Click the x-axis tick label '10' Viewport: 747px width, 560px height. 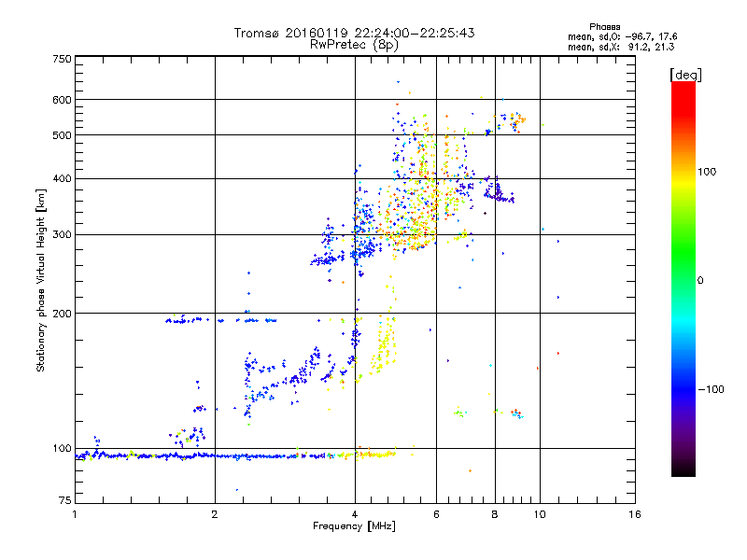(540, 514)
